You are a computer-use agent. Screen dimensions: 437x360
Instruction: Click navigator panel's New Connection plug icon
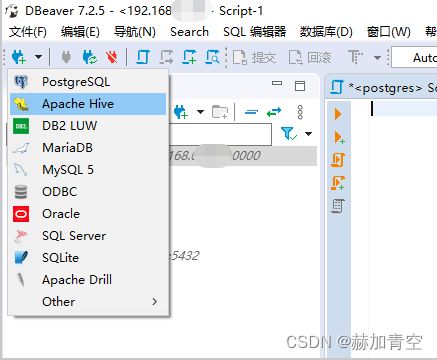pos(181,112)
